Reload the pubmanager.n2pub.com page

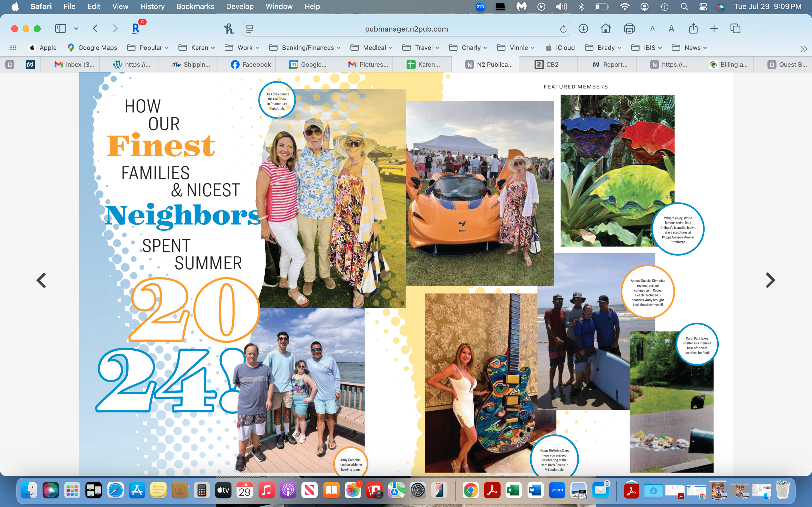click(x=563, y=29)
